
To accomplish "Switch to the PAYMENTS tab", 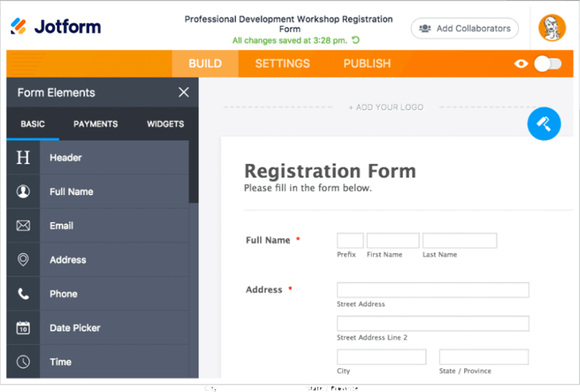I will (x=95, y=124).
